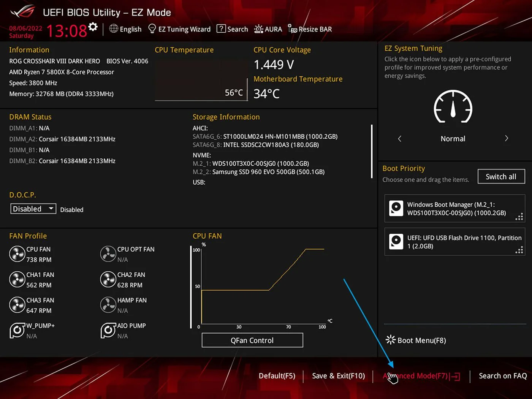
Task: Open the Search on FAQ link
Action: point(503,376)
